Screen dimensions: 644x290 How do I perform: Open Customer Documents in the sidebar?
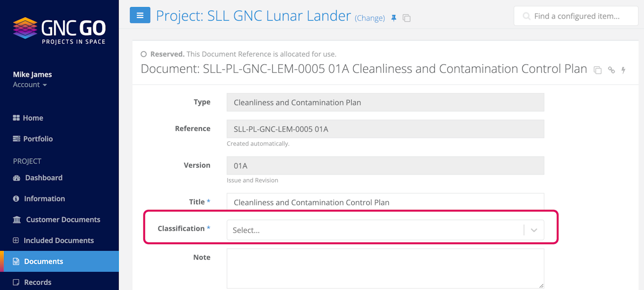click(62, 220)
